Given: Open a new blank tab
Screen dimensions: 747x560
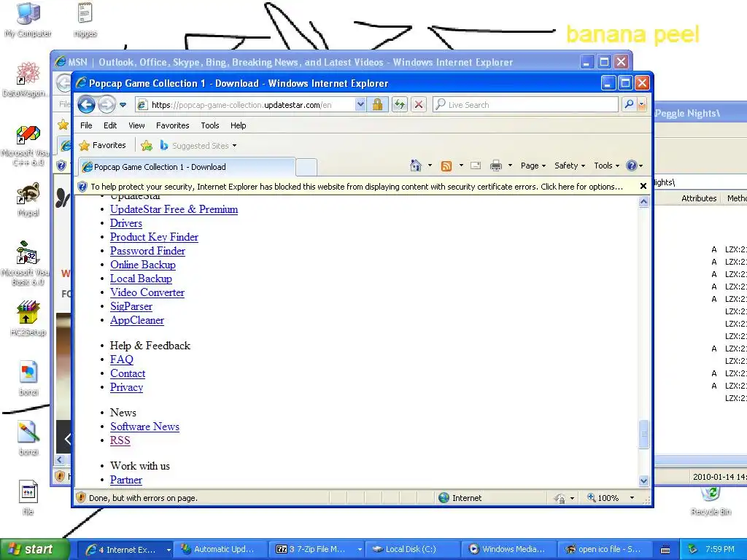Looking at the screenshot, I should click(306, 167).
